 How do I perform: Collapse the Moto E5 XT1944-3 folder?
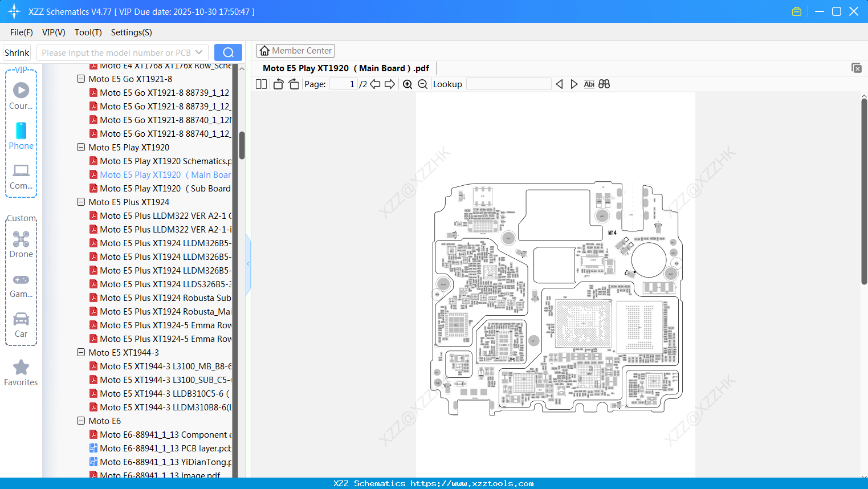click(81, 353)
